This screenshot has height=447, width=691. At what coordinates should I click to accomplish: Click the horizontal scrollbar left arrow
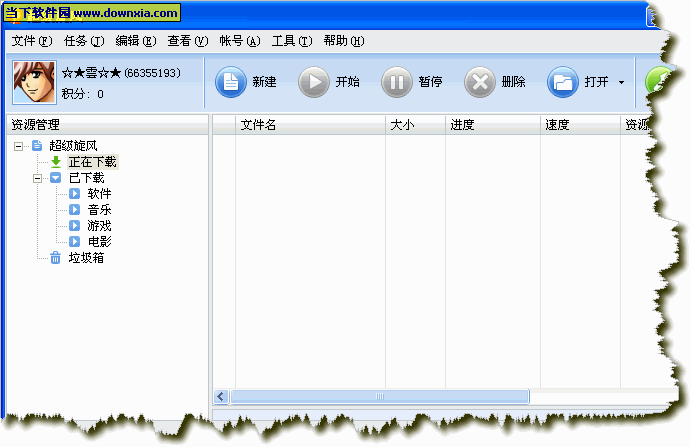coord(221,397)
